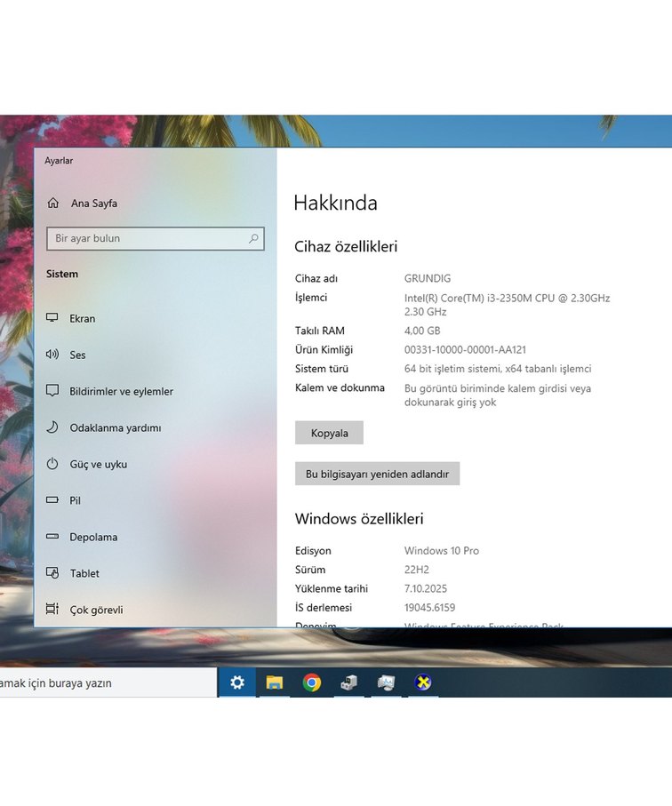Click the İşlemci label
The width and height of the screenshot is (672, 806).
click(x=311, y=298)
